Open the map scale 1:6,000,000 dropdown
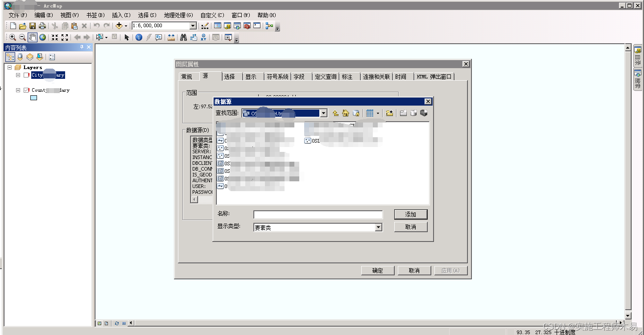 click(x=193, y=26)
